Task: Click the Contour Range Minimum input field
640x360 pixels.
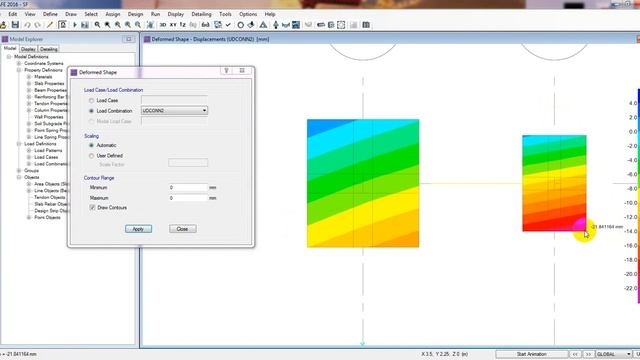Action: click(188, 187)
